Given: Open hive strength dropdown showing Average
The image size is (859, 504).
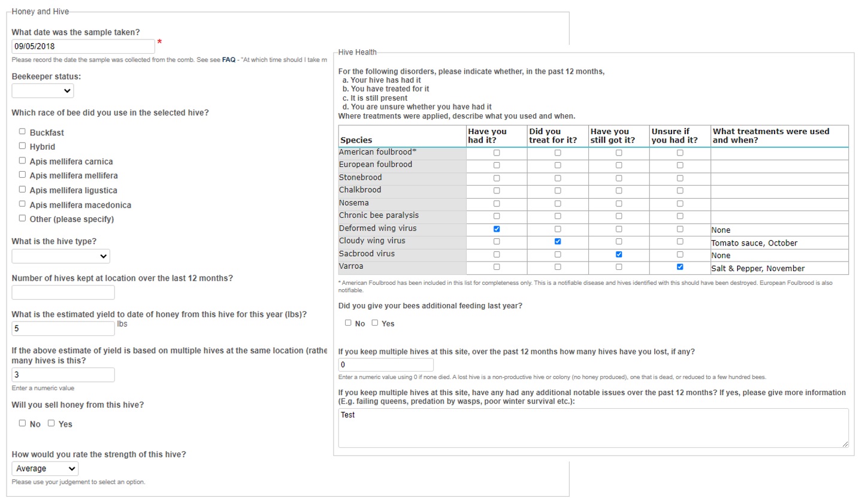Looking at the screenshot, I should 45,469.
